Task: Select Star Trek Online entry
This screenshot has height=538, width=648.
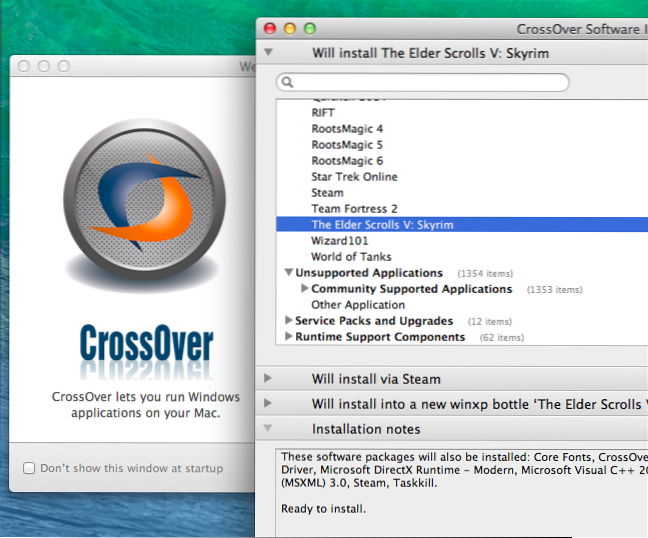Action: tap(354, 177)
